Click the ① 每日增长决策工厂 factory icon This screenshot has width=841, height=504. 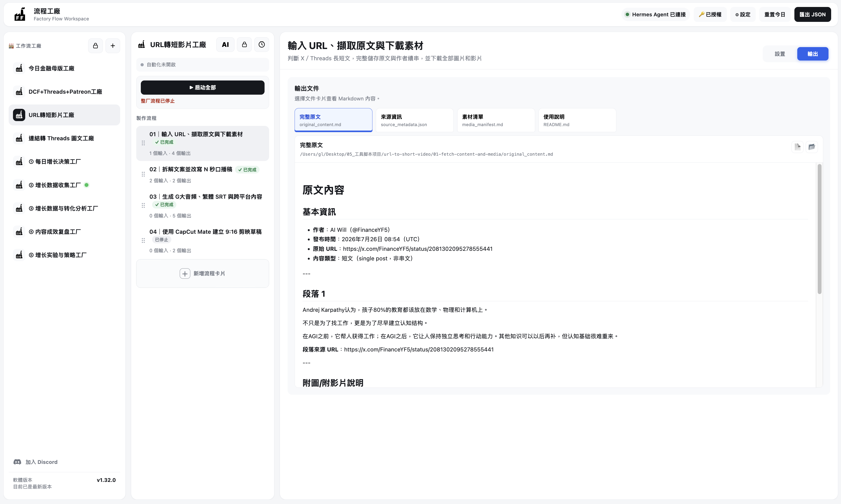point(19,162)
